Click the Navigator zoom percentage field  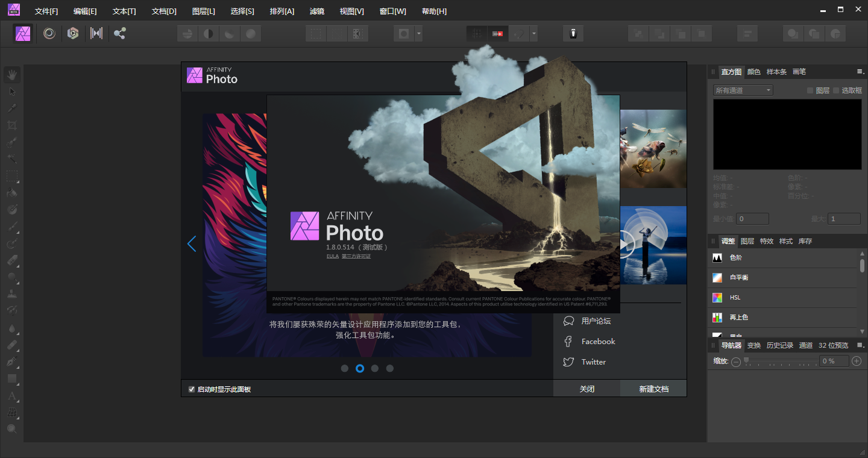[834, 361]
